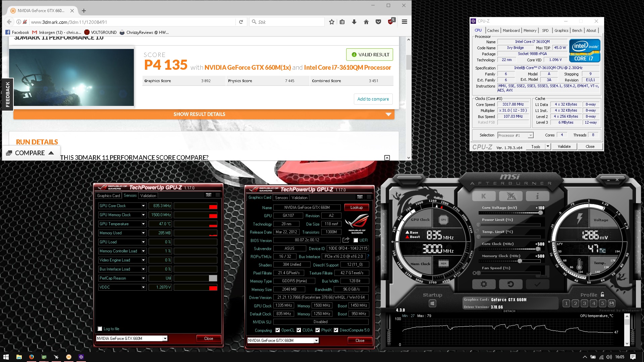Click the fan speed gear icon in Afterburner

click(x=475, y=273)
